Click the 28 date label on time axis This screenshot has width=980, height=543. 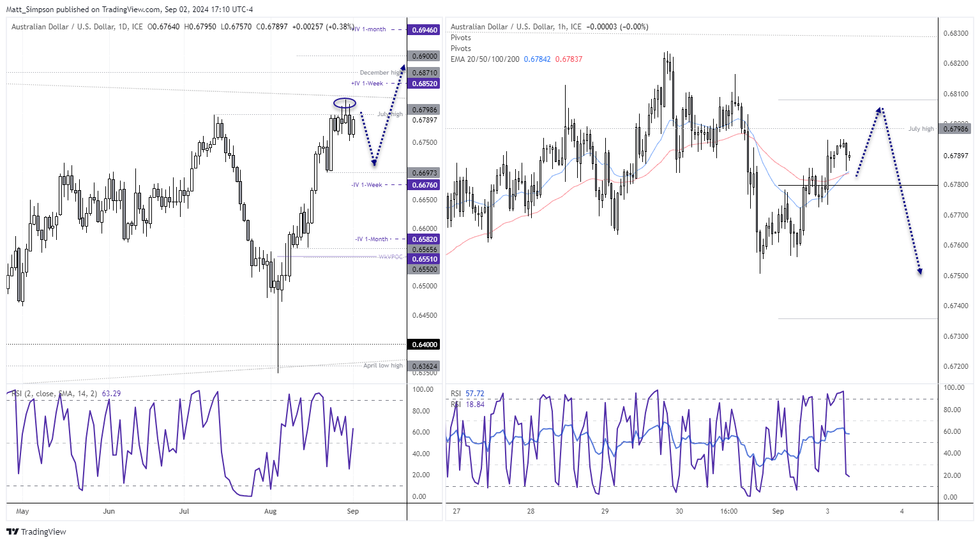point(531,511)
